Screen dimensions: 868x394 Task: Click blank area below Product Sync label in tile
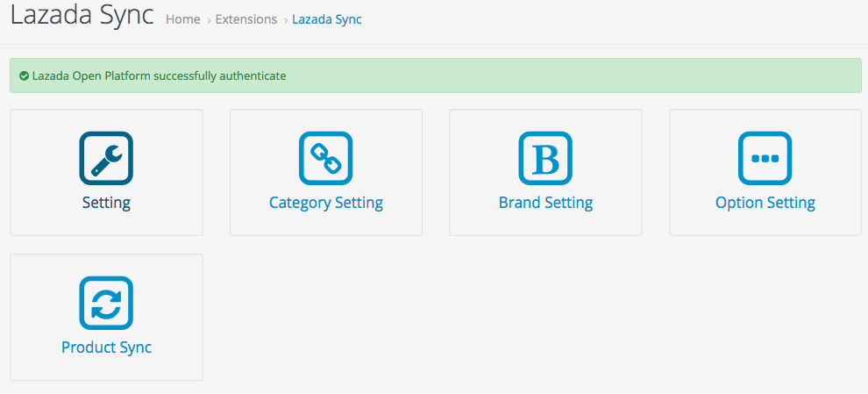coord(106,369)
